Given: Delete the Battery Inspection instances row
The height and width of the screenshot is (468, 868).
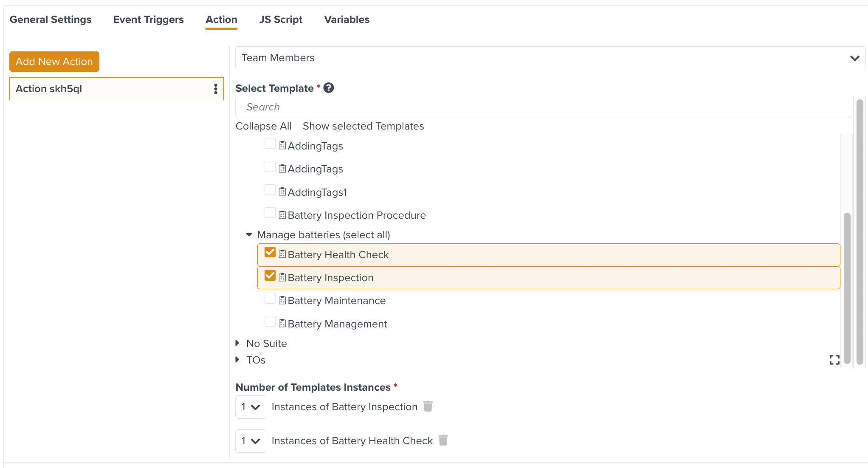Looking at the screenshot, I should point(428,406).
